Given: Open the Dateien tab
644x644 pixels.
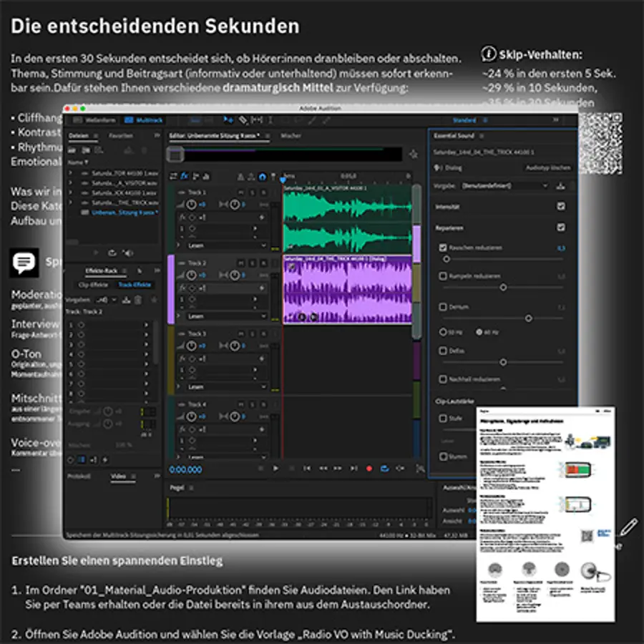Looking at the screenshot, I should 79,135.
